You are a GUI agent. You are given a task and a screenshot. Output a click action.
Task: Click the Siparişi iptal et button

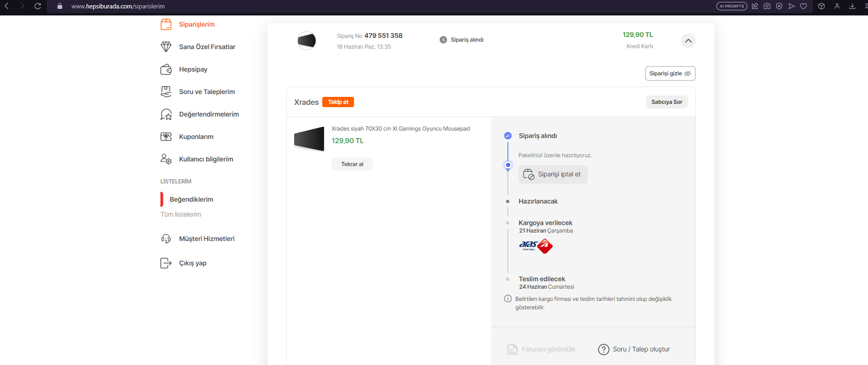pos(553,175)
